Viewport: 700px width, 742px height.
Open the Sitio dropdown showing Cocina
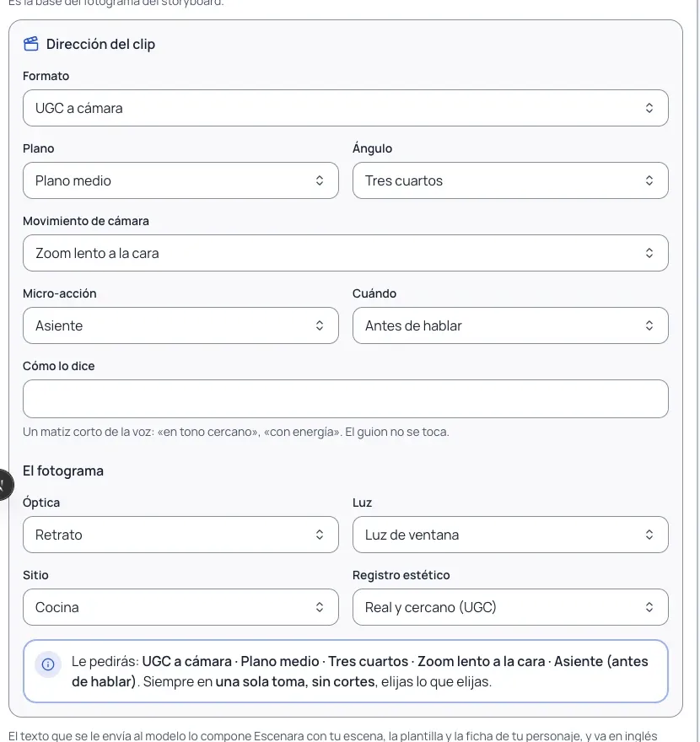click(180, 607)
